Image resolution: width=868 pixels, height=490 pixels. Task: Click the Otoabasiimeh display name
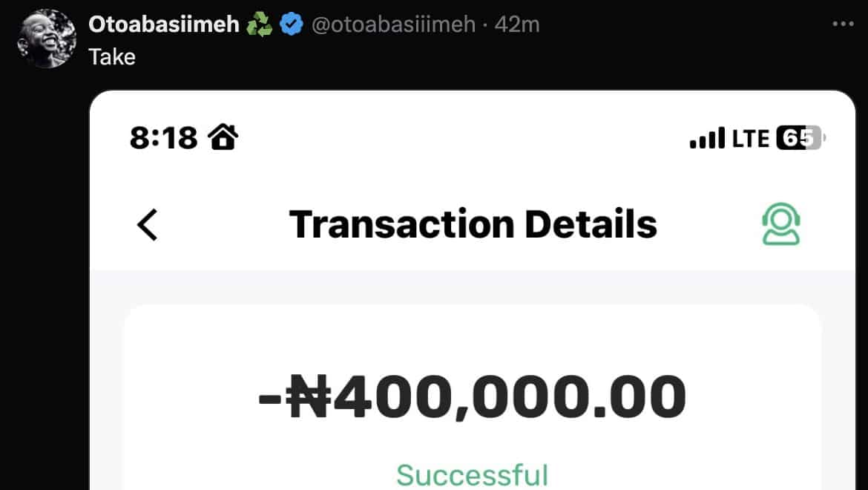[163, 24]
